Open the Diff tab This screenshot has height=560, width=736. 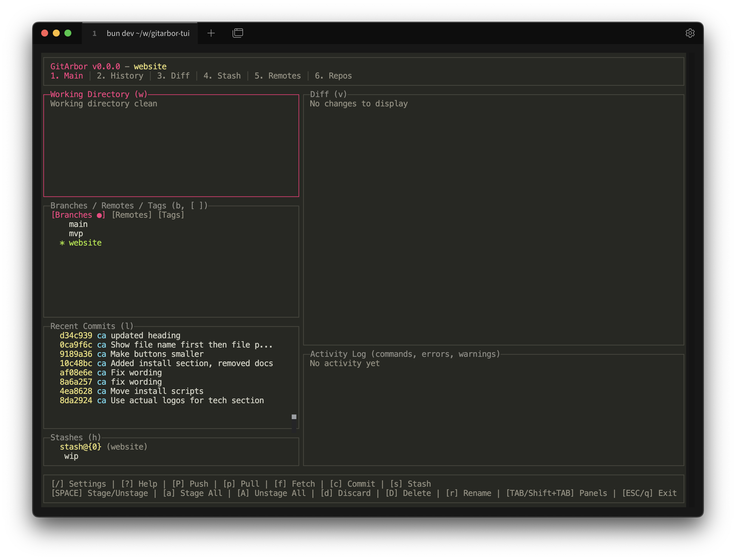(173, 76)
